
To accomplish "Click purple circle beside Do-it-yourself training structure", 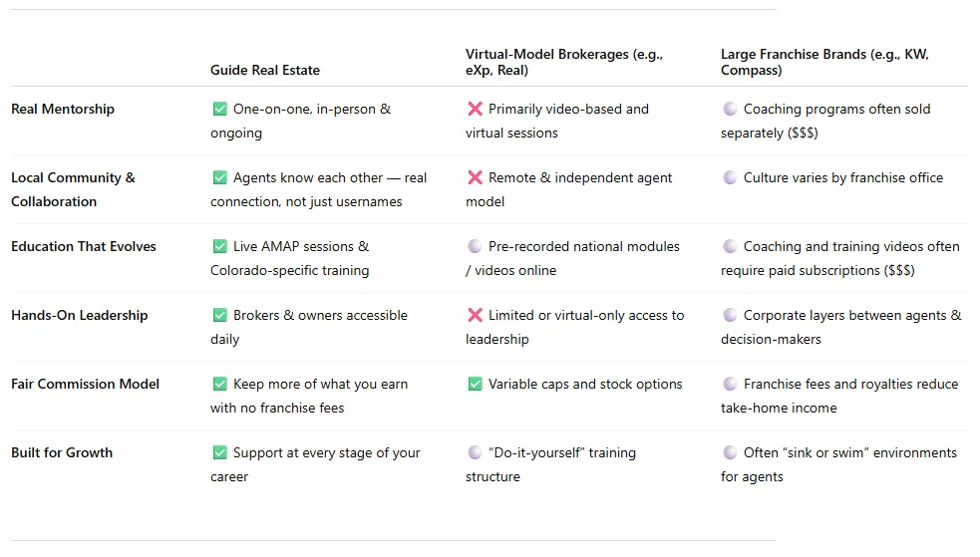I will pyautogui.click(x=475, y=452).
